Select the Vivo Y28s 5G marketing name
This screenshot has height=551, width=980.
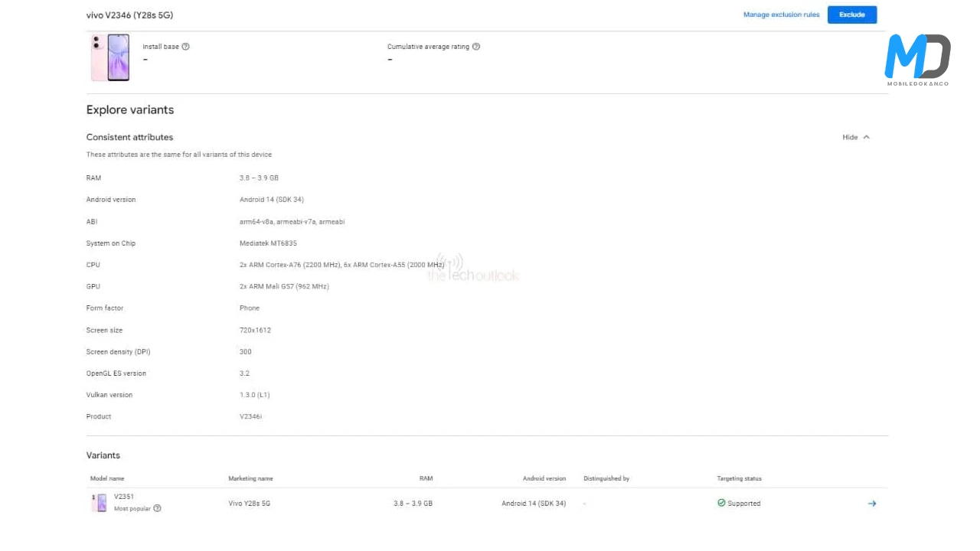tap(250, 504)
